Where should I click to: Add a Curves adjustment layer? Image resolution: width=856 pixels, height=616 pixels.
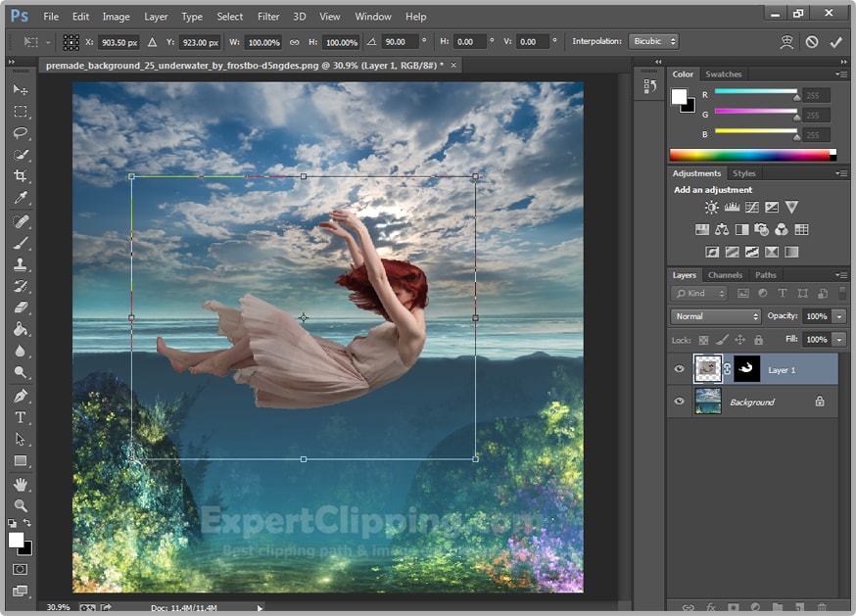(751, 208)
